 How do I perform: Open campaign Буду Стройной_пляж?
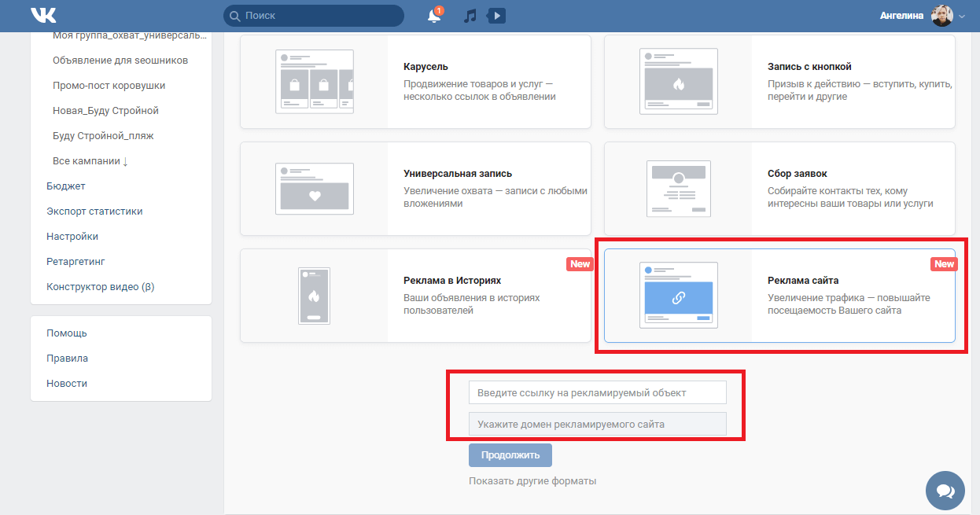(x=103, y=136)
